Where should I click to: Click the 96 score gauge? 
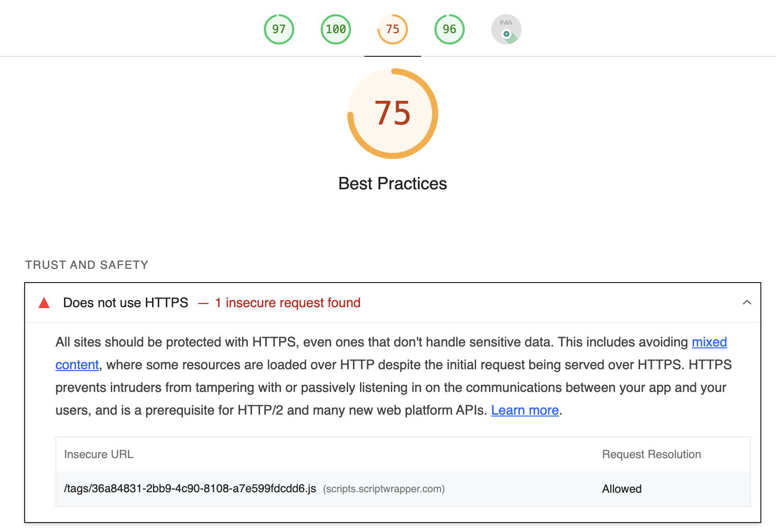click(x=449, y=29)
